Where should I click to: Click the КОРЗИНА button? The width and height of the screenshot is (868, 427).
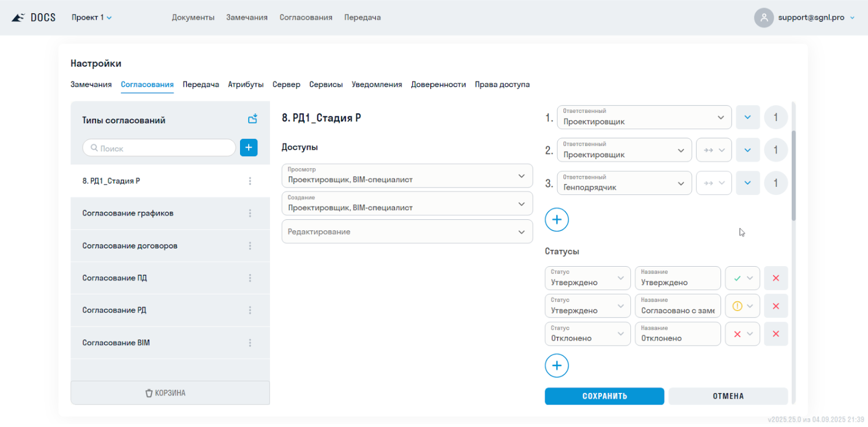coord(170,393)
